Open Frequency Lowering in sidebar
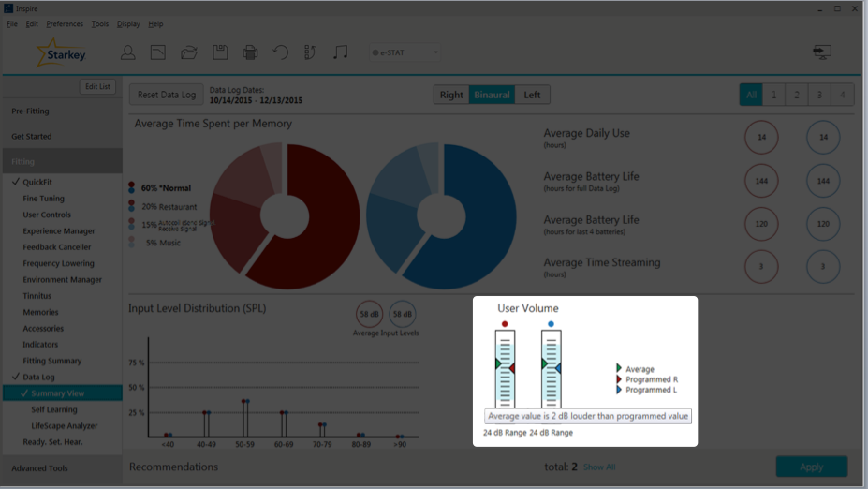 pos(58,263)
